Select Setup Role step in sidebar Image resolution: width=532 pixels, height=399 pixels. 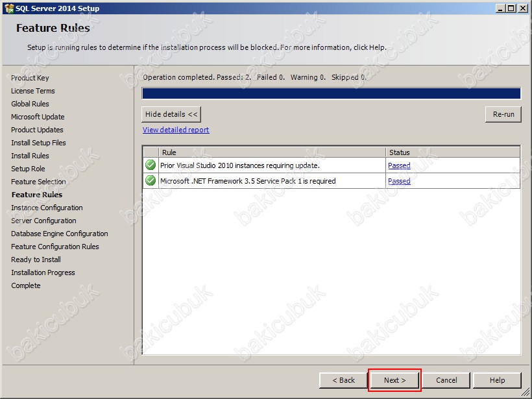coord(28,169)
